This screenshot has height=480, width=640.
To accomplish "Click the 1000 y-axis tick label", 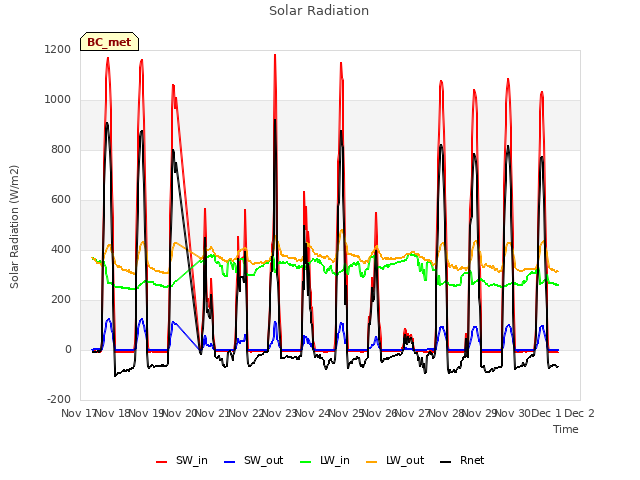I will pos(58,100).
